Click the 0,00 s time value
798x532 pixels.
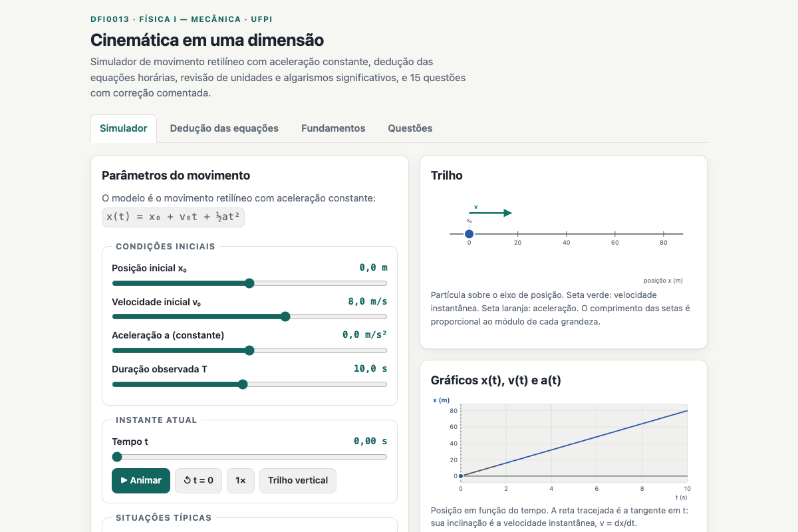click(370, 441)
